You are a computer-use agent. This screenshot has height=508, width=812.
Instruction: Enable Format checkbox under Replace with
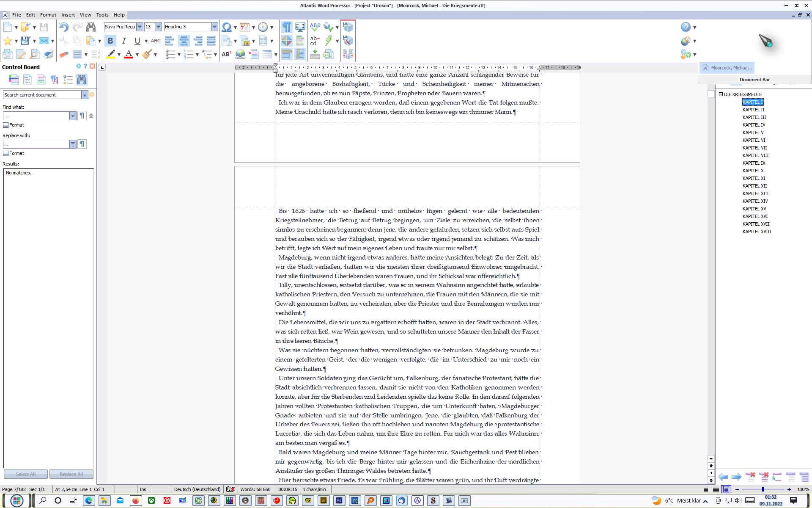[x=6, y=154]
